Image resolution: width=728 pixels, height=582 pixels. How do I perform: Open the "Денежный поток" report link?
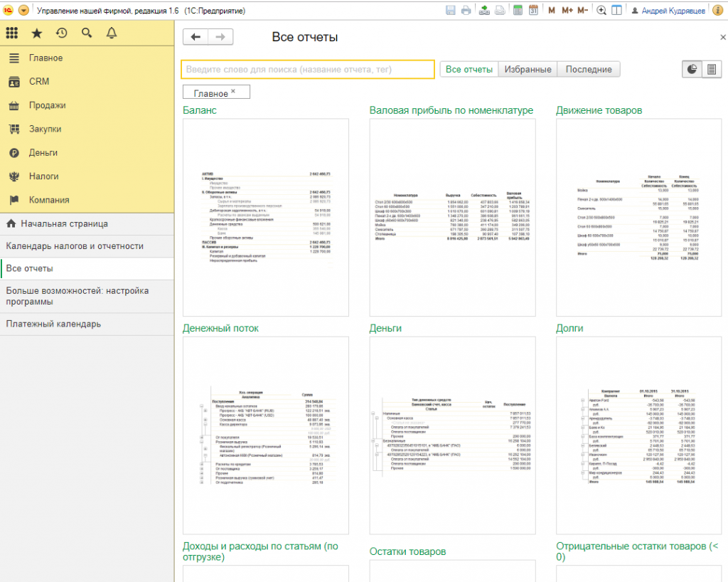[220, 328]
